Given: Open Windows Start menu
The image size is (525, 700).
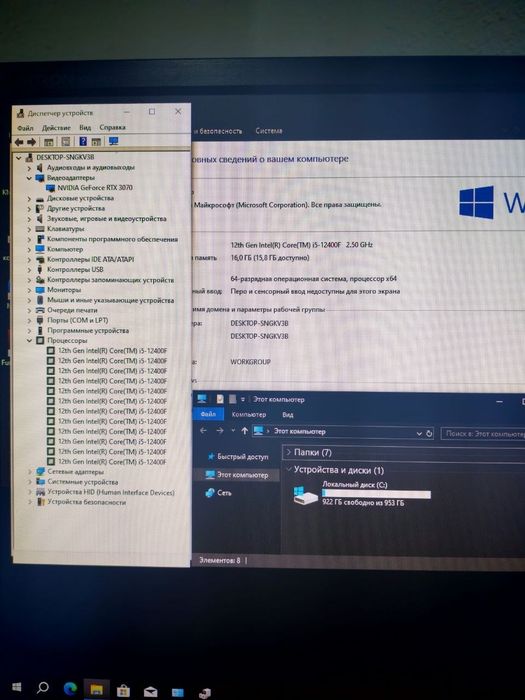Looking at the screenshot, I should coord(17,687).
